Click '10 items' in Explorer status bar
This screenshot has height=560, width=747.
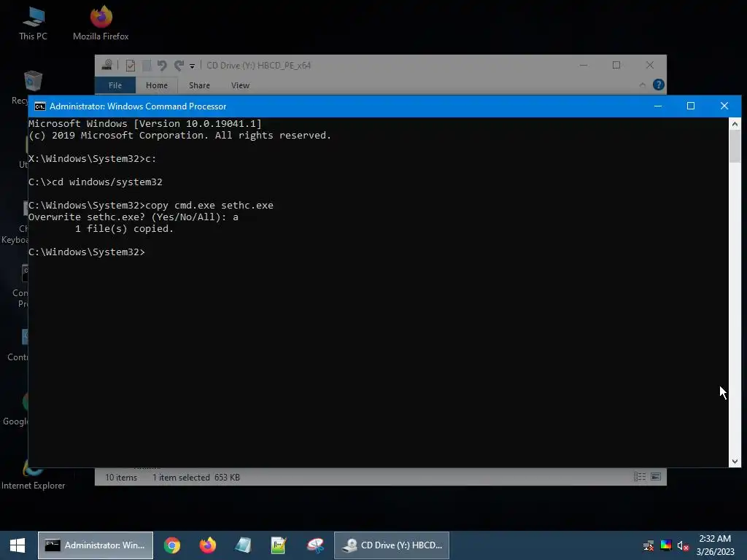click(x=121, y=477)
